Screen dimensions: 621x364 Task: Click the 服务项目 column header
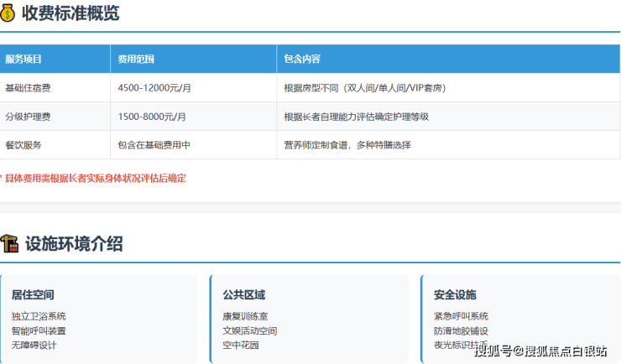pyautogui.click(x=23, y=60)
